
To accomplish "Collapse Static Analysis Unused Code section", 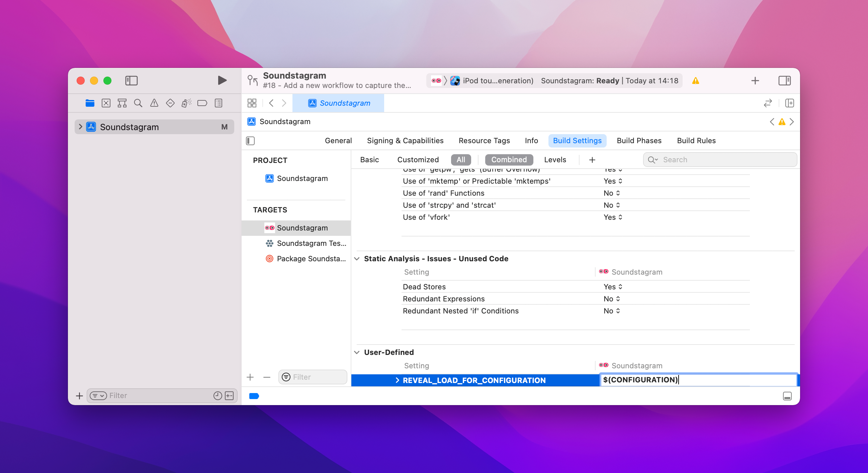I will (x=357, y=259).
